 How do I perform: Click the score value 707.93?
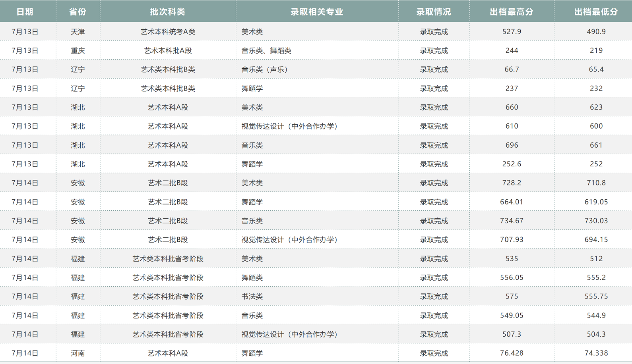512,240
